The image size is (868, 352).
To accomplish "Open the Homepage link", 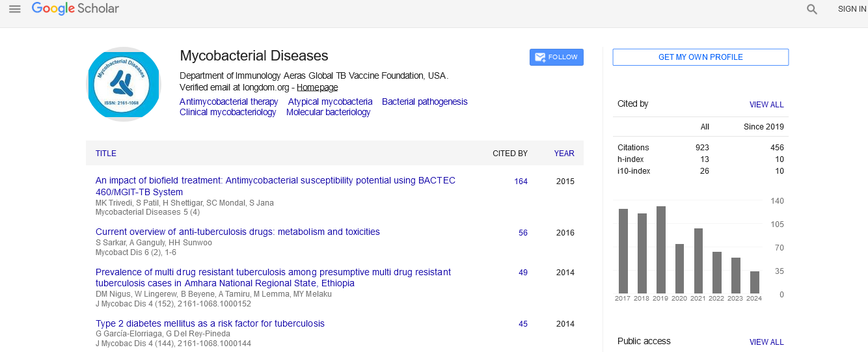I will tap(317, 87).
